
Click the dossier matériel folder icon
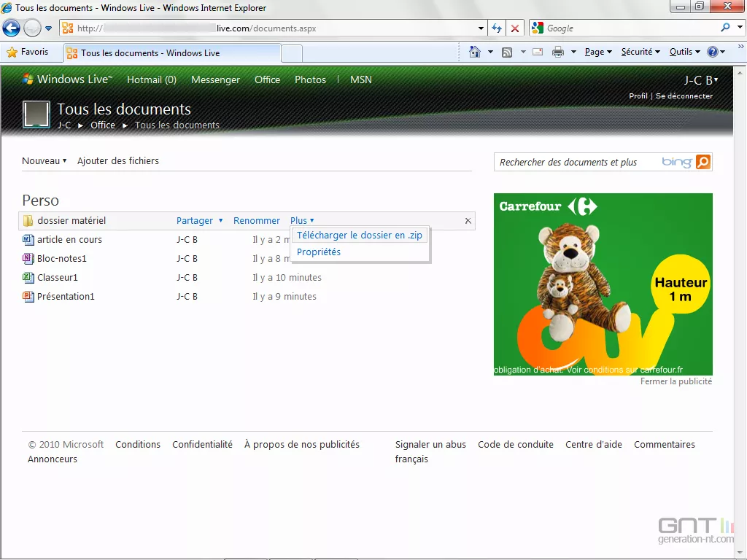(x=28, y=220)
